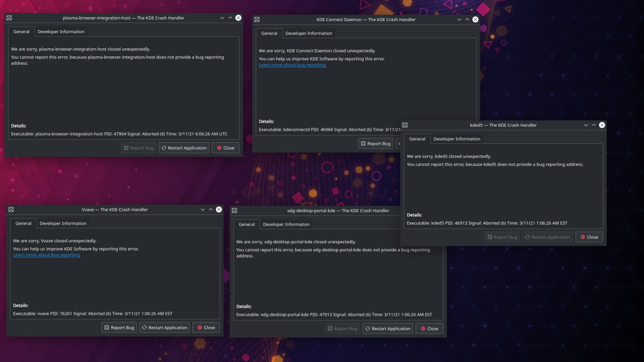Viewport: 644px width, 362px height.
Task: Follow 'Learn more about bug reporting' in Vvave window
Action: (47, 255)
